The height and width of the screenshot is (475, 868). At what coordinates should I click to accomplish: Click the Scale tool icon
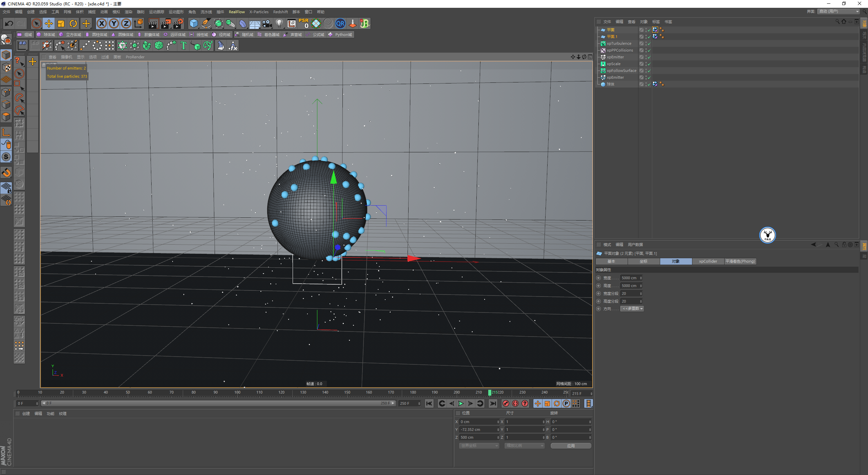pos(61,23)
